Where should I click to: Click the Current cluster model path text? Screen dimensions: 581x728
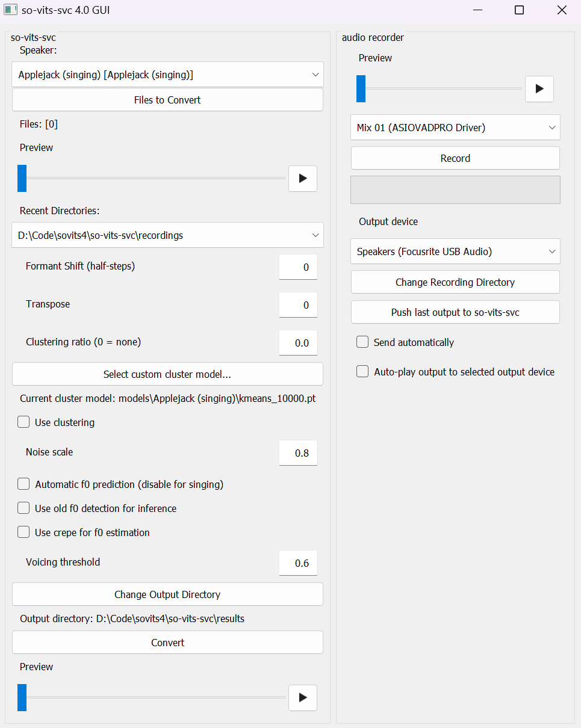tap(168, 398)
